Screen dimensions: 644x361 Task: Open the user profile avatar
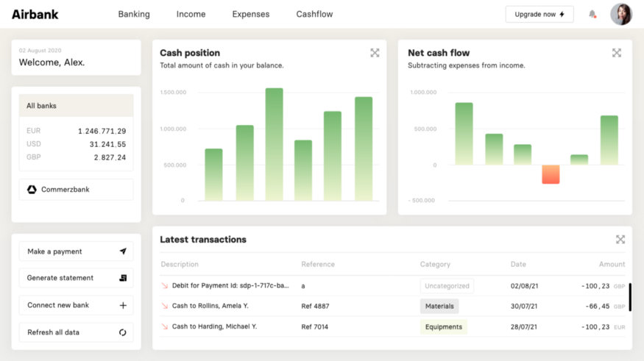[x=621, y=15]
